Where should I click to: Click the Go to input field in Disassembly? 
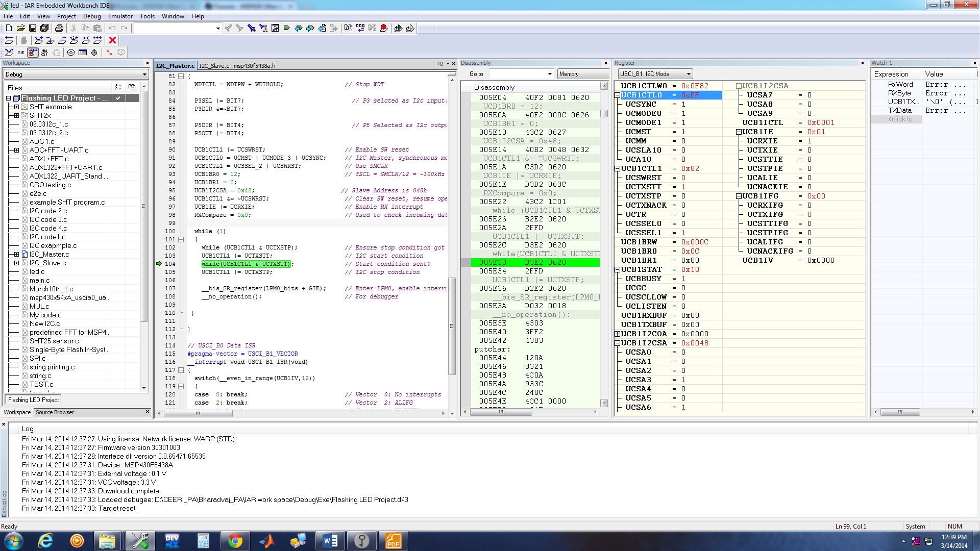521,74
